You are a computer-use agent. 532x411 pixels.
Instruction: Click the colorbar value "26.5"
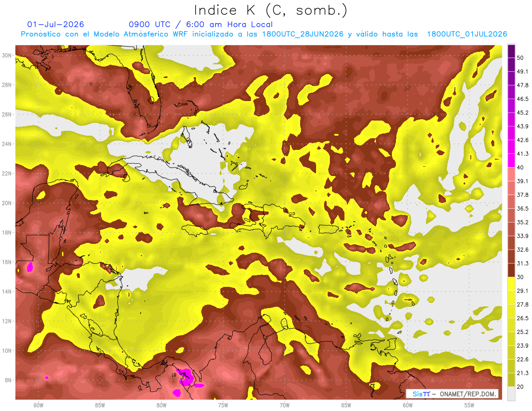[523, 318]
